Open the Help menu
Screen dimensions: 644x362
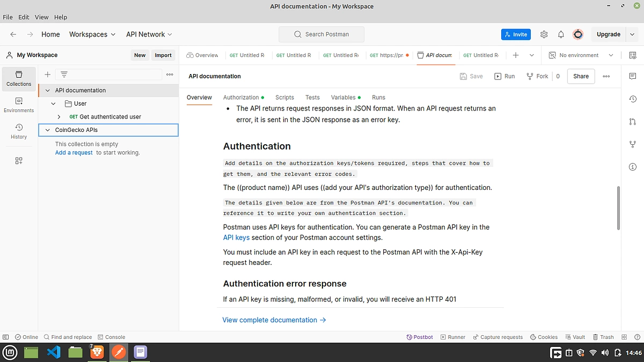(61, 17)
